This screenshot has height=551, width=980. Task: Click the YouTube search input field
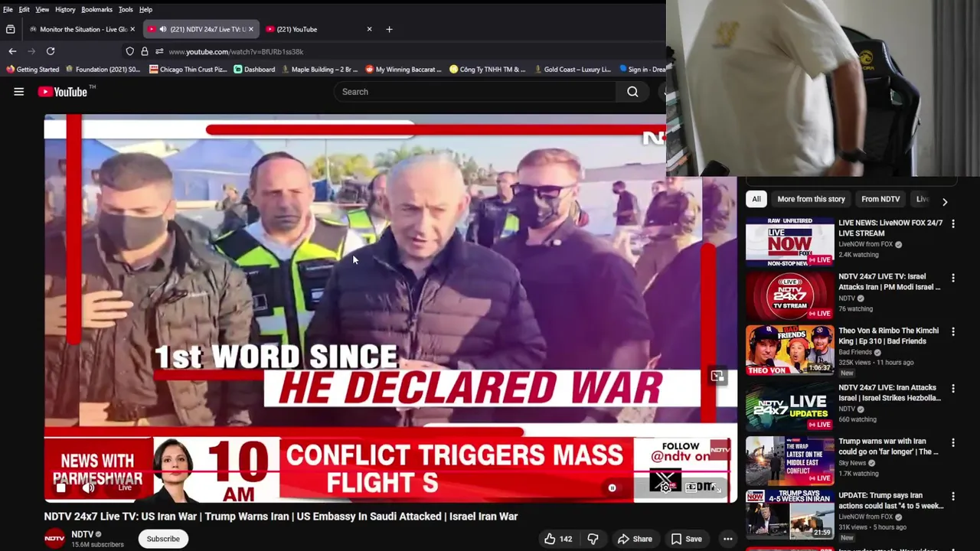coord(475,92)
